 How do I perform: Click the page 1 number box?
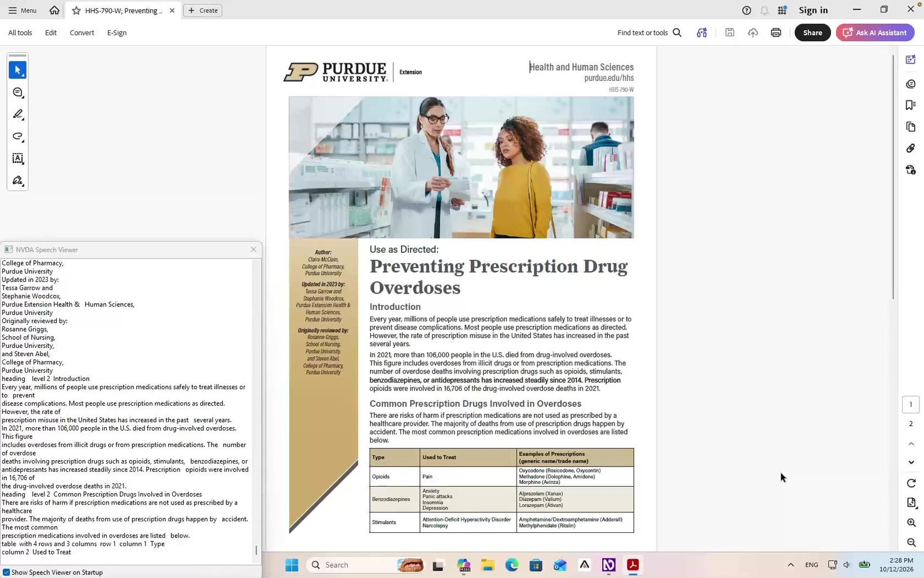point(911,405)
